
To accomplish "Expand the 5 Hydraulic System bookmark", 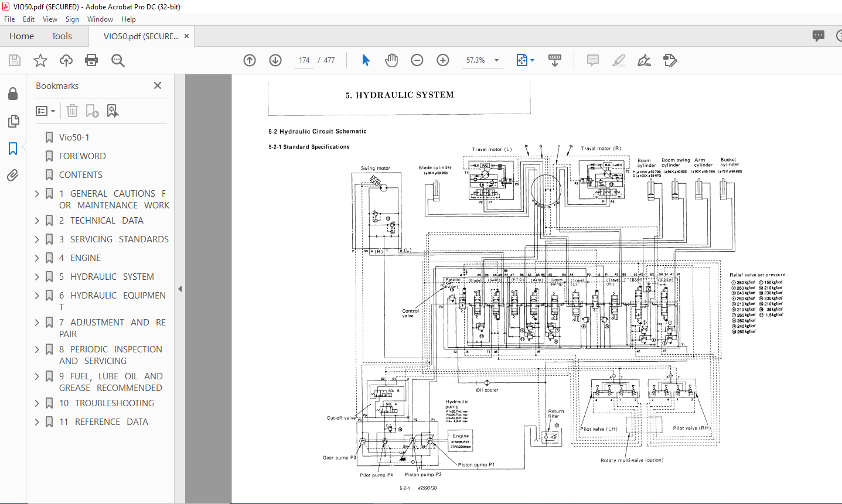I will pyautogui.click(x=37, y=277).
